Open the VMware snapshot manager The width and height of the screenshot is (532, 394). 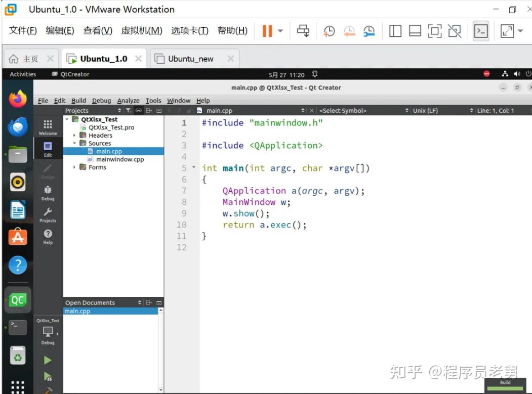pyautogui.click(x=369, y=31)
